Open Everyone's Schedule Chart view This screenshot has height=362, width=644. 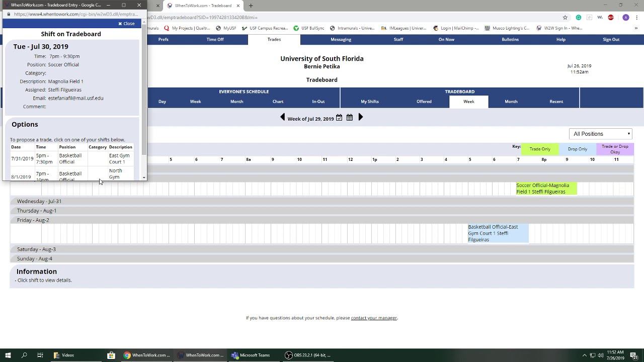278,102
